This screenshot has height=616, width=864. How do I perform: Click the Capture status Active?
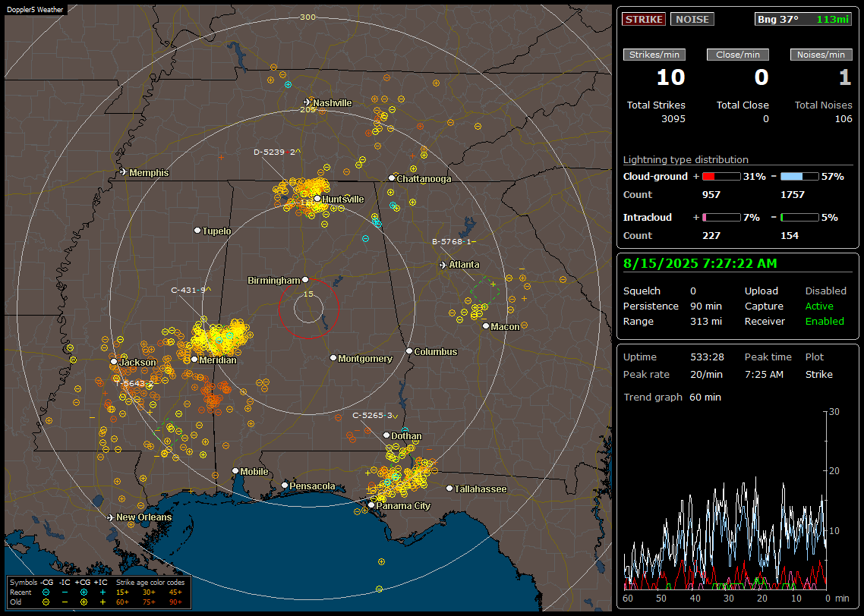point(819,306)
